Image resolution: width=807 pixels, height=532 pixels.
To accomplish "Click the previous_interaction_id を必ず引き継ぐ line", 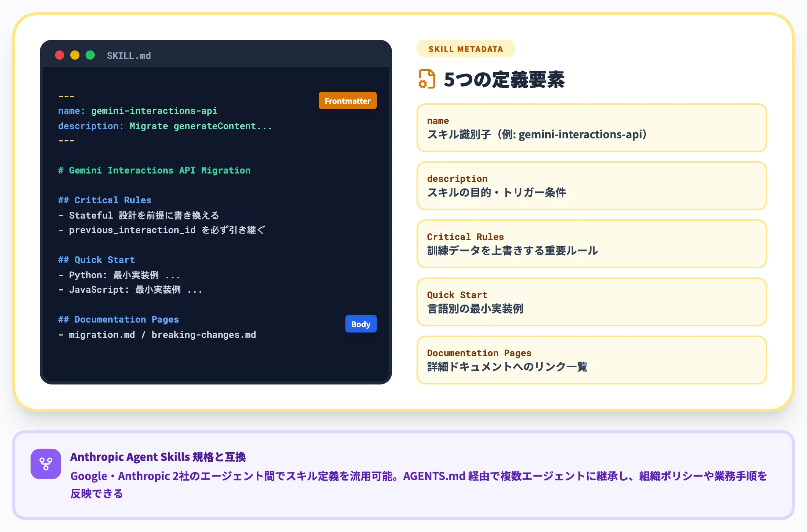I will 162,230.
